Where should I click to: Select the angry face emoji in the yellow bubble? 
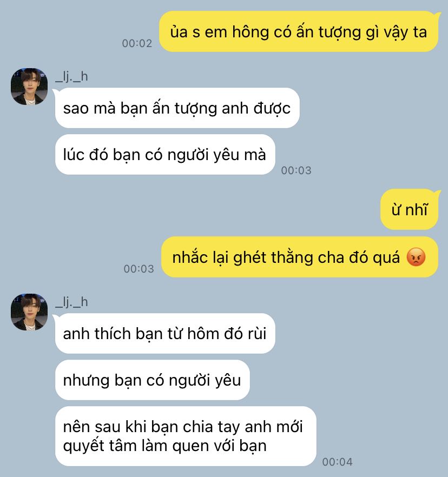(x=416, y=257)
